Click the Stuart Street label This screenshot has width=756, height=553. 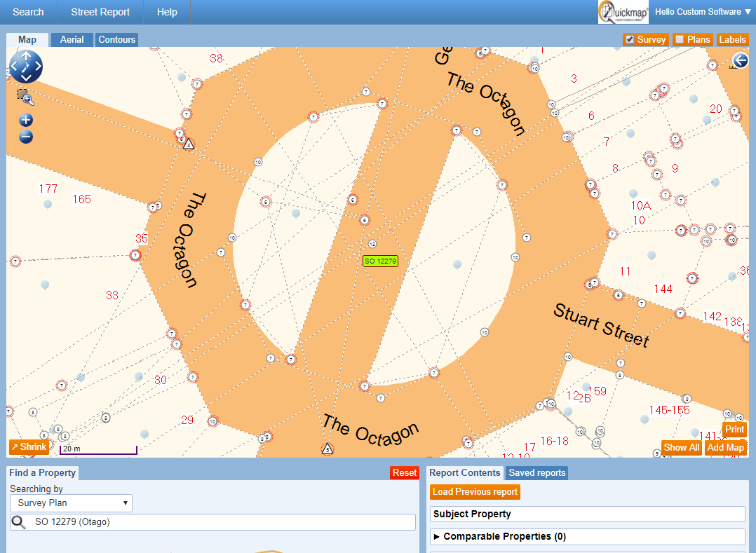601,325
